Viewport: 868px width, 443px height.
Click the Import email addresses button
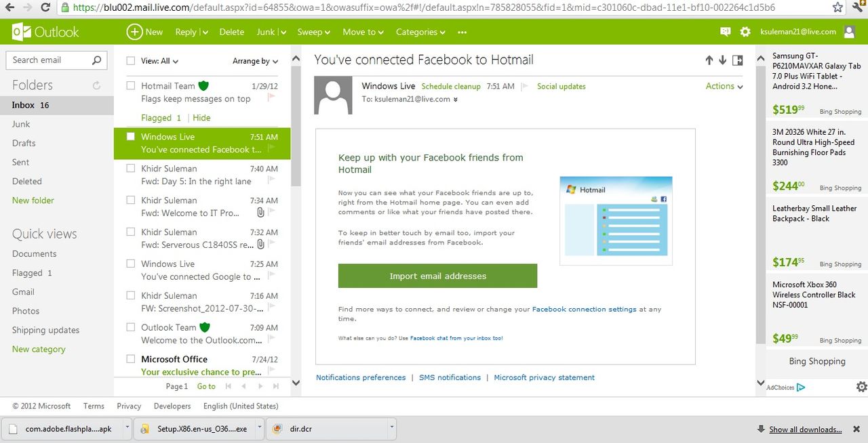[x=437, y=276]
